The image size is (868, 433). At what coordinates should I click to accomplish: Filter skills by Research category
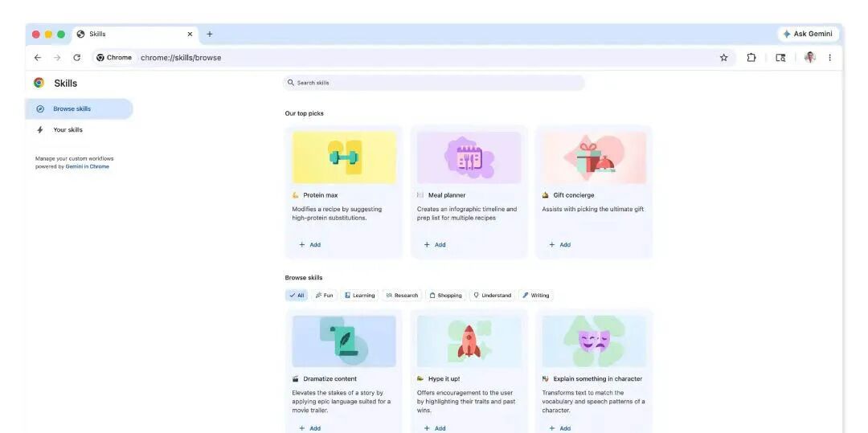[402, 296]
